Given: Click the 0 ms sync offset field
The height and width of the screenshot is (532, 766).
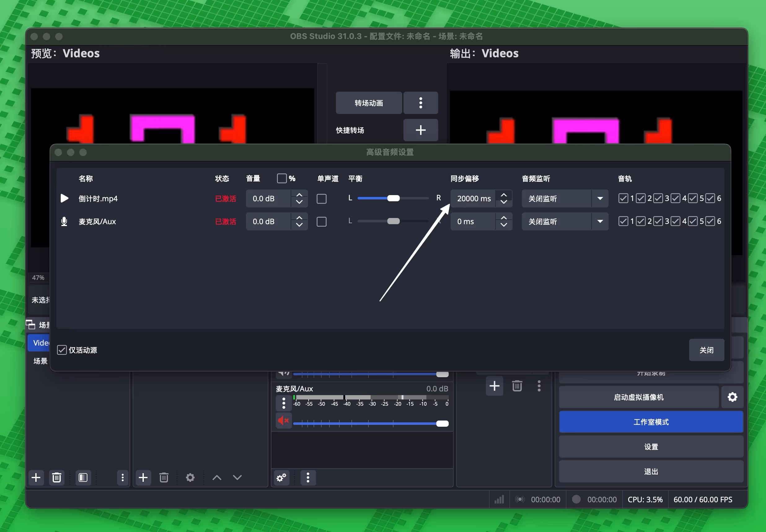Looking at the screenshot, I should [473, 222].
